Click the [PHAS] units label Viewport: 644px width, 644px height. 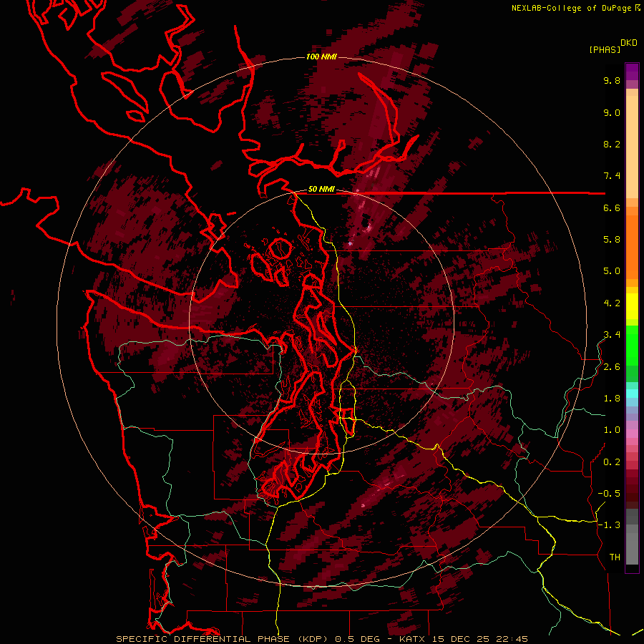tap(605, 50)
